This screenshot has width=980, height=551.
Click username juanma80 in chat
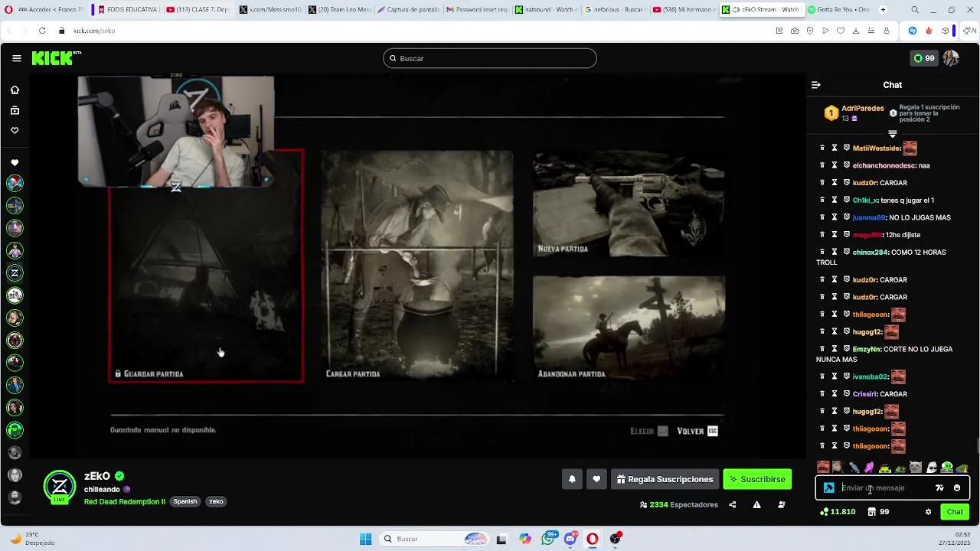click(x=869, y=217)
